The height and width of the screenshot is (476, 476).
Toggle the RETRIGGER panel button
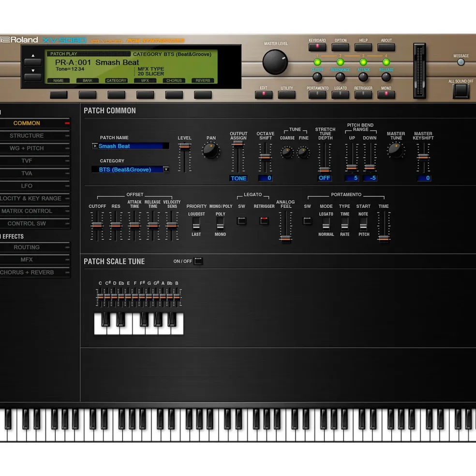[x=363, y=95]
